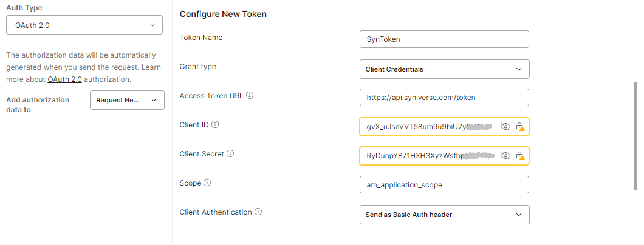Open Grant type Client Credentials dropdown

pos(444,69)
